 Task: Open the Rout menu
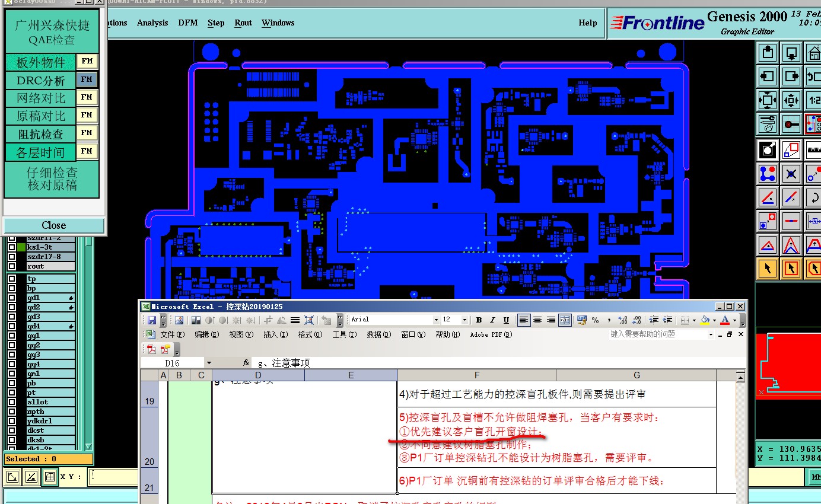point(243,23)
